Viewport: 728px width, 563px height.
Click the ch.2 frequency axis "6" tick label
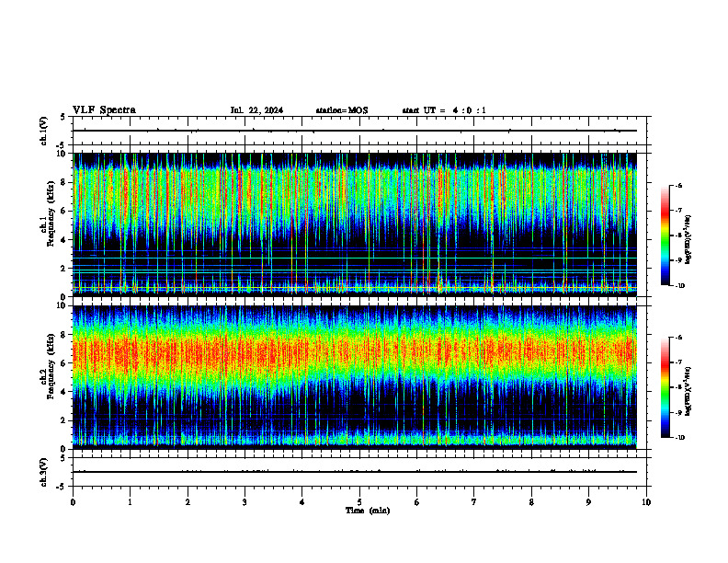point(64,363)
